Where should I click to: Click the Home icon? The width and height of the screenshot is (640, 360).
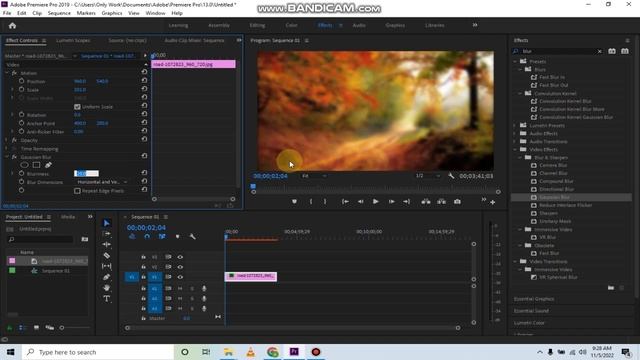click(x=12, y=26)
